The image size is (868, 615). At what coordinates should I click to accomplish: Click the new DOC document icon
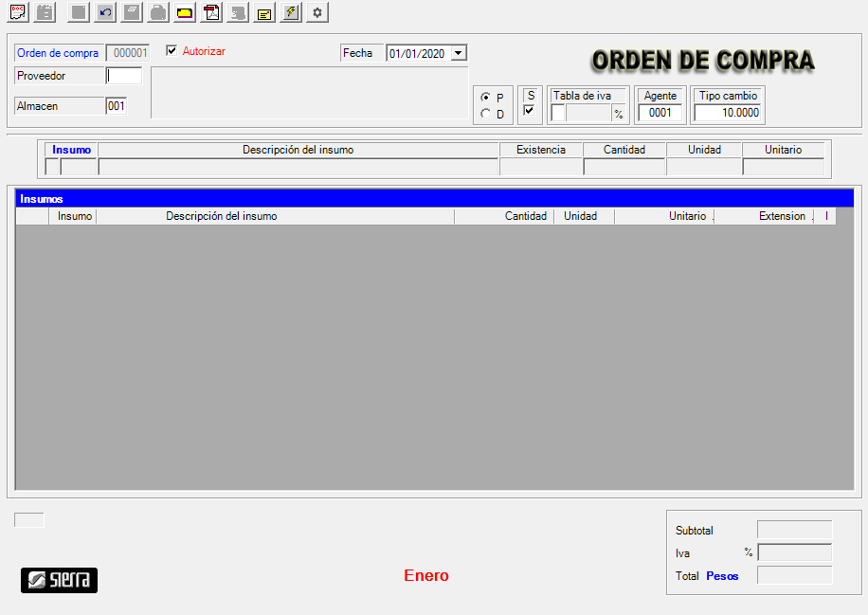point(18,12)
